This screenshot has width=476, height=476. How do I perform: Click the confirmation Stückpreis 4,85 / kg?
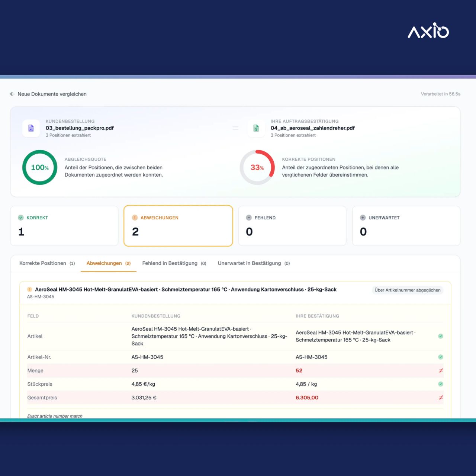coord(306,384)
